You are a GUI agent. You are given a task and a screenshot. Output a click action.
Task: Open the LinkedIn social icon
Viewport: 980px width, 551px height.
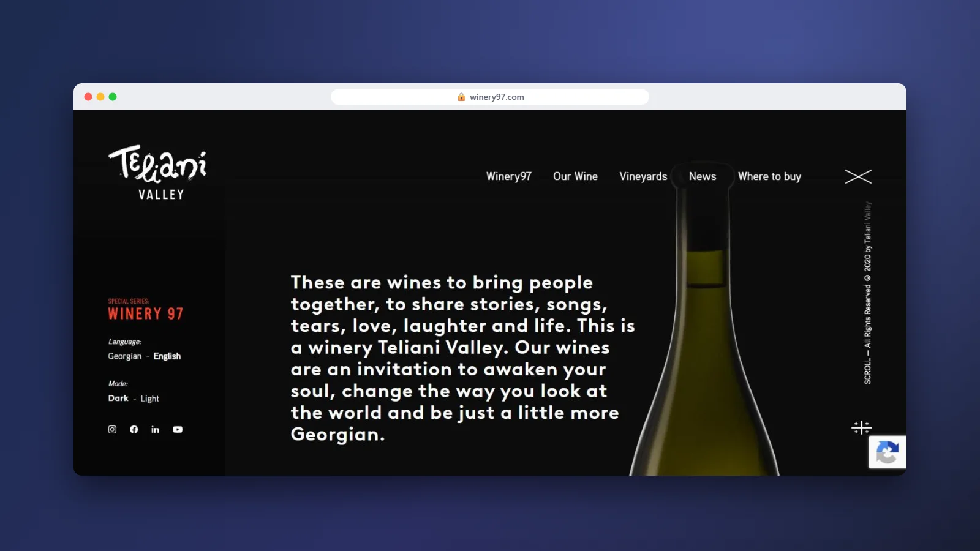coord(156,429)
